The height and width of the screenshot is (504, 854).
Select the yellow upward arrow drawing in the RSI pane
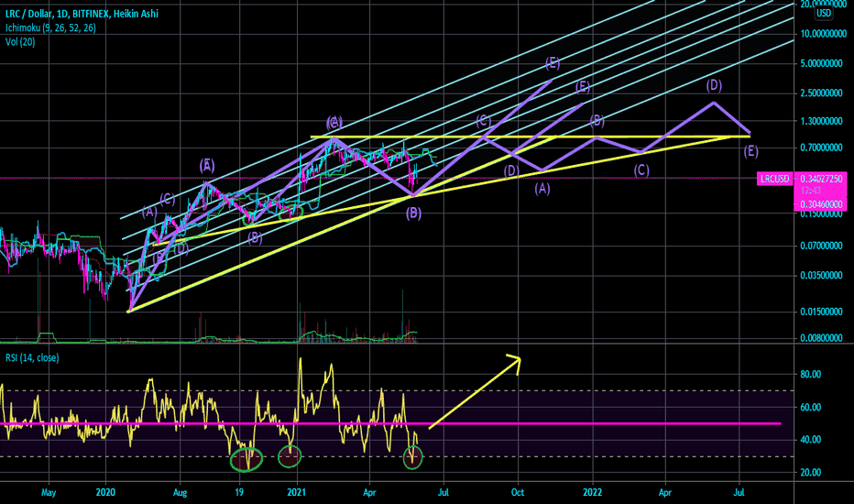coord(475,392)
